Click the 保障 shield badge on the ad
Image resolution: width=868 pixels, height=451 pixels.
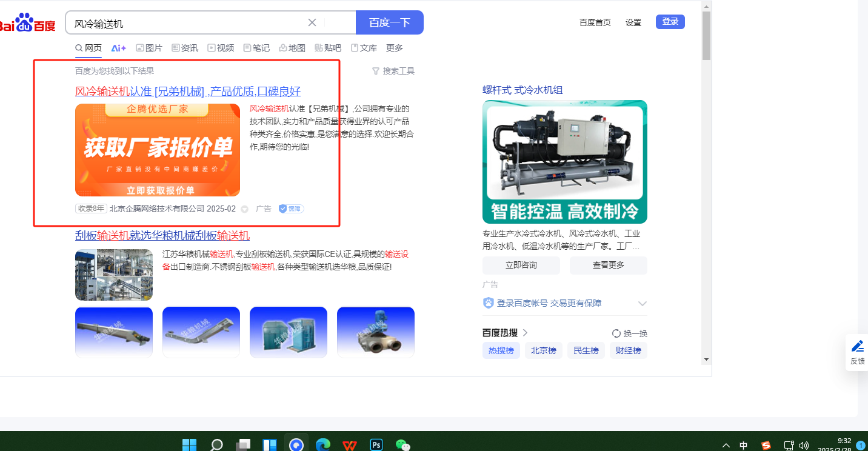pyautogui.click(x=291, y=209)
